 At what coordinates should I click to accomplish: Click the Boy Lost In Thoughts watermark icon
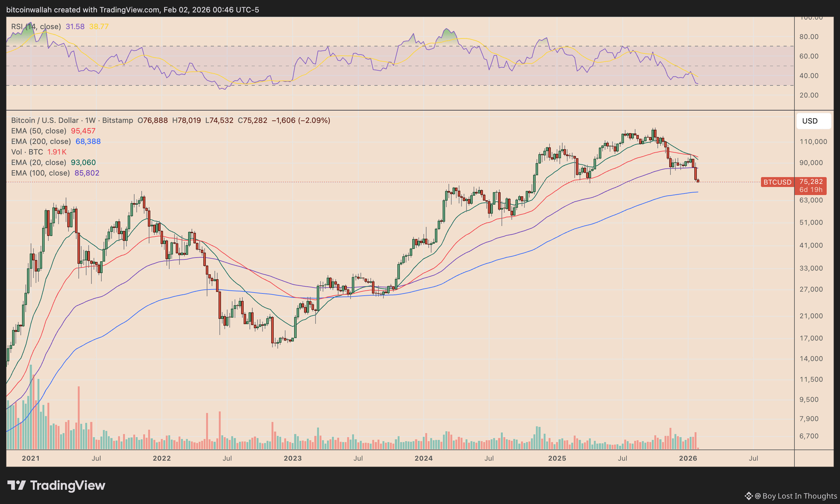pyautogui.click(x=749, y=496)
